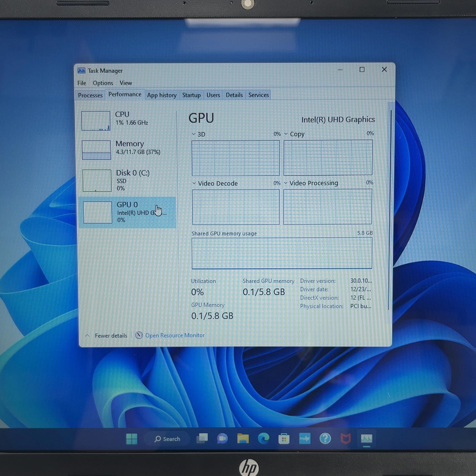Open the Options menu
476x476 pixels.
click(103, 83)
